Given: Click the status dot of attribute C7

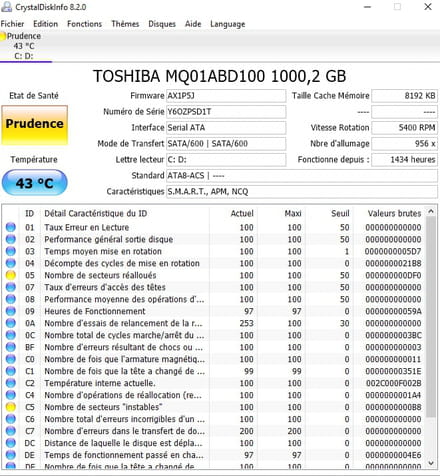Looking at the screenshot, I should coord(11,431).
